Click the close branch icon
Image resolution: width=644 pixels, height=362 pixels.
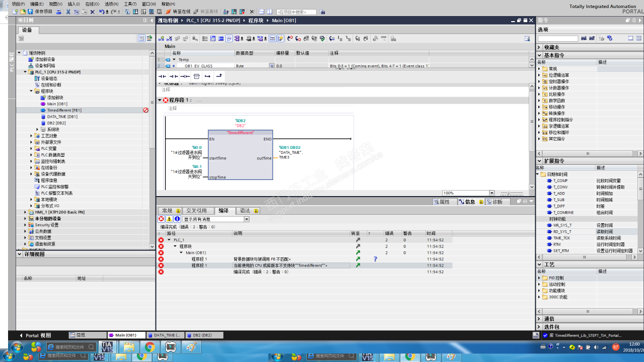(x=219, y=76)
